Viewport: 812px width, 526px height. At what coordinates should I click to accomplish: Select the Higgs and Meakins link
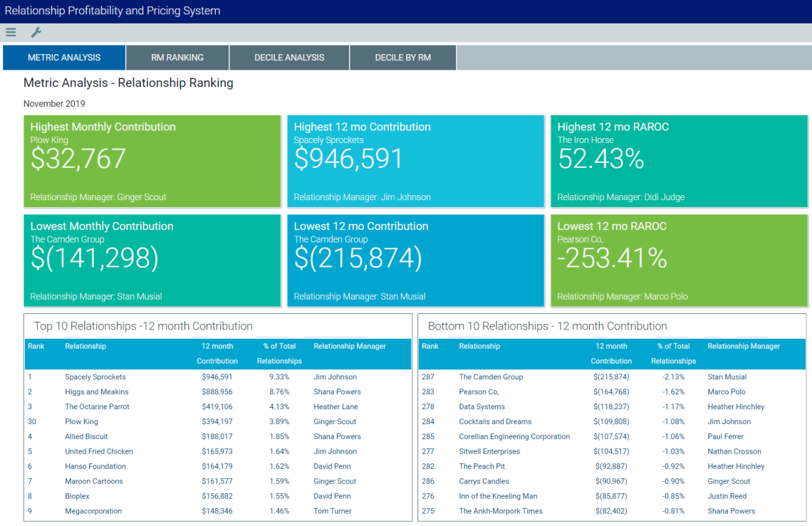(x=96, y=391)
